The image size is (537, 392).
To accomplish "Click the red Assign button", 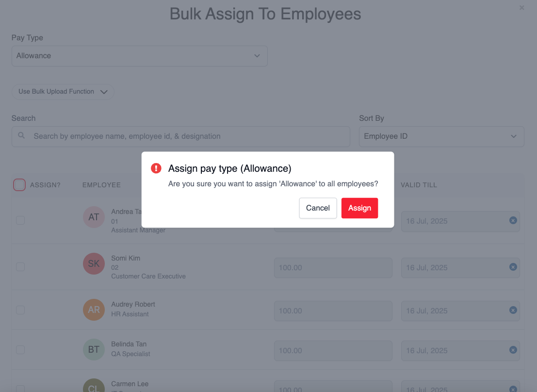I will click(x=359, y=208).
